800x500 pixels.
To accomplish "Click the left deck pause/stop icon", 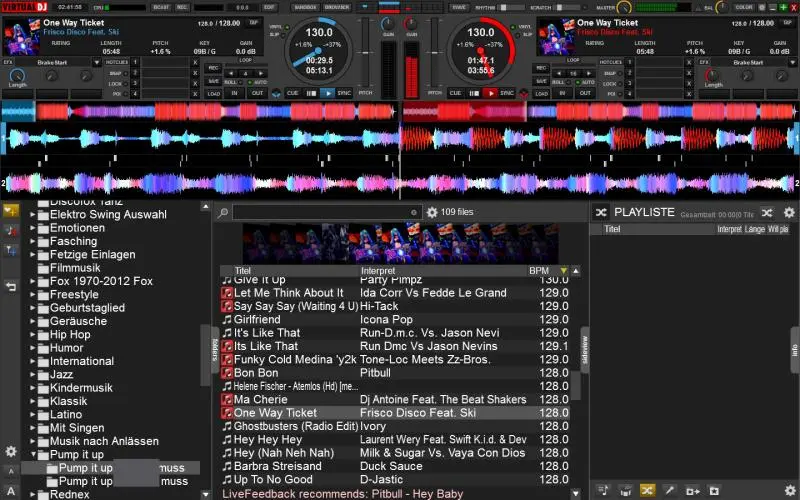I will click(x=310, y=93).
